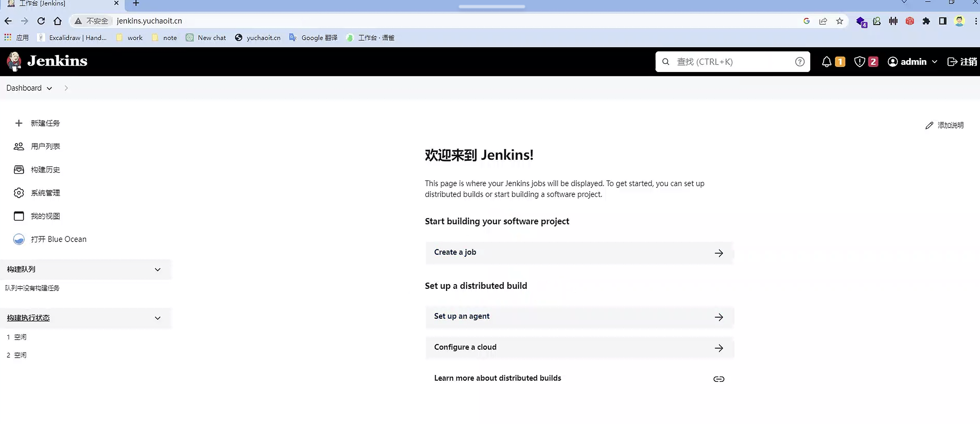This screenshot has width=980, height=424.
Task: Open notifications bell icon
Action: click(826, 62)
